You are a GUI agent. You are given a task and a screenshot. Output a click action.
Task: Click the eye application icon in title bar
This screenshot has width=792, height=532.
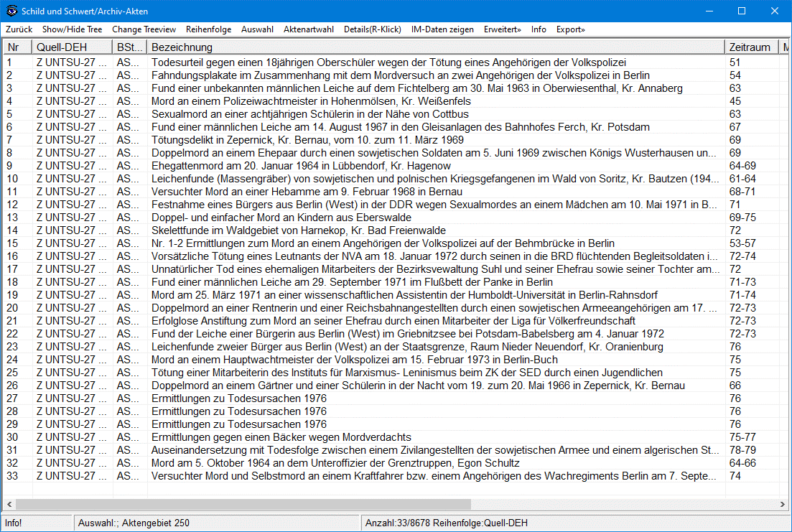11,11
